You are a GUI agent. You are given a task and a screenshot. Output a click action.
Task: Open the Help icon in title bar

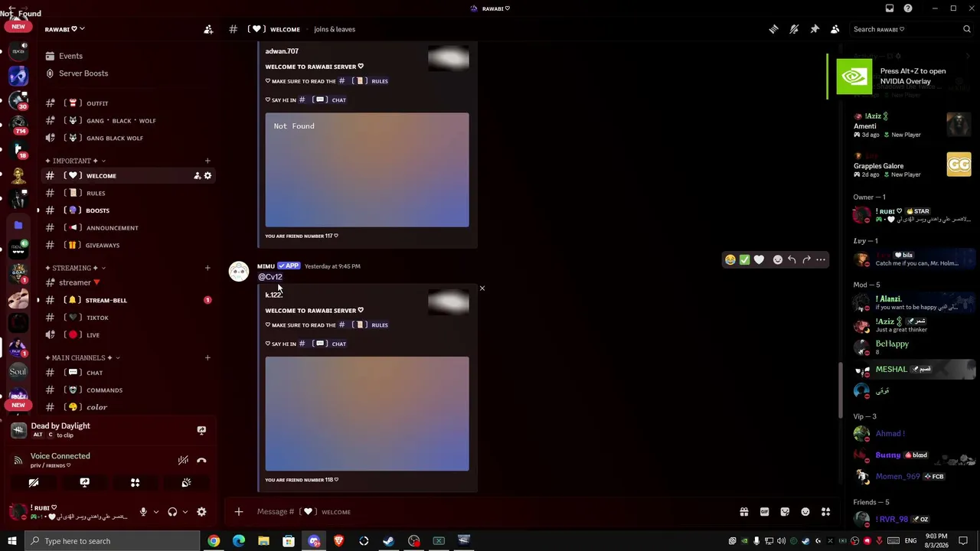point(908,8)
